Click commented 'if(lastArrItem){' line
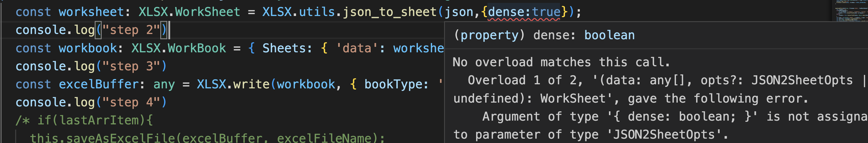868x143 pixels. pos(84,120)
